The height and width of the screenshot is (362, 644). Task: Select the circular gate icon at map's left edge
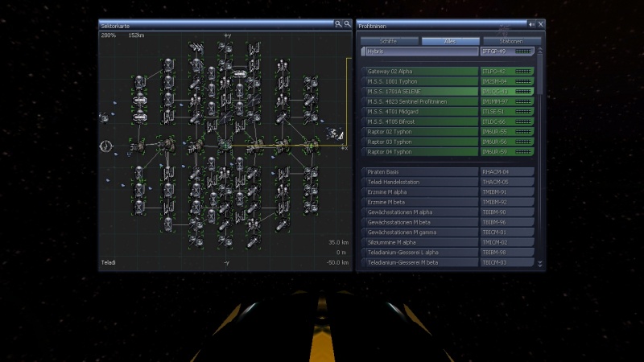105,146
